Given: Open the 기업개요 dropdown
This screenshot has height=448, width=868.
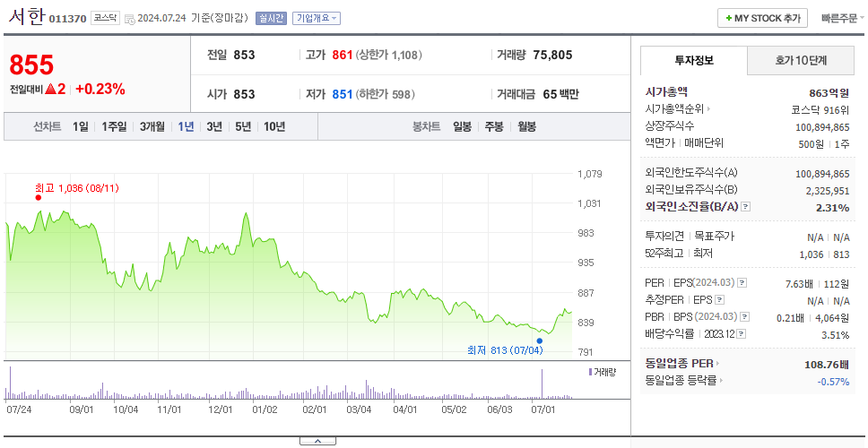Looking at the screenshot, I should pos(317,18).
